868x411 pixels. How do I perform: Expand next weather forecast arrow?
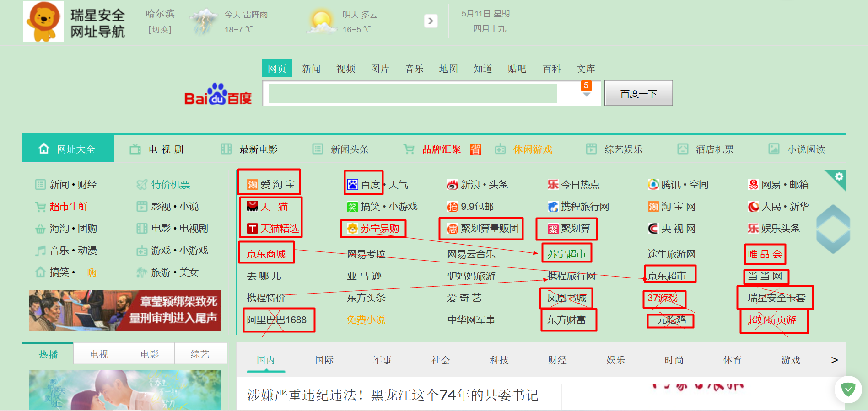[x=431, y=21]
